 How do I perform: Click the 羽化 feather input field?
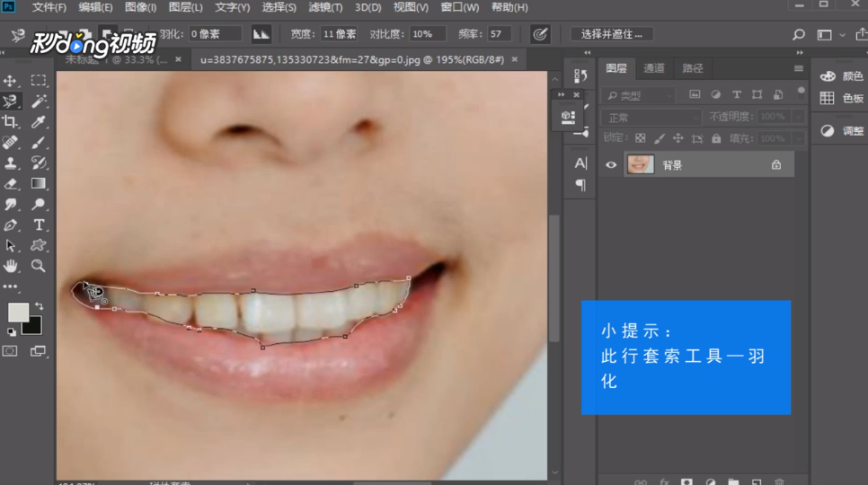[x=214, y=34]
